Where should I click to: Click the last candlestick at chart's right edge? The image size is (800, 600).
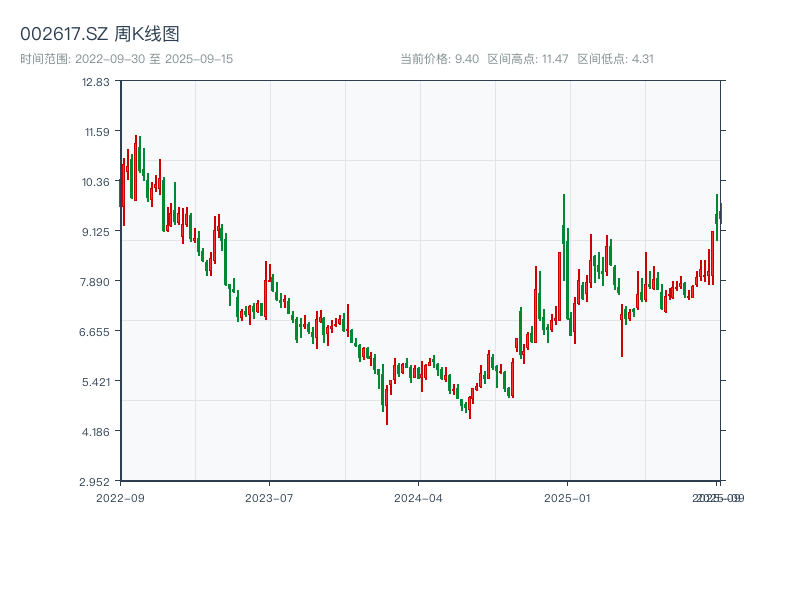coord(720,212)
